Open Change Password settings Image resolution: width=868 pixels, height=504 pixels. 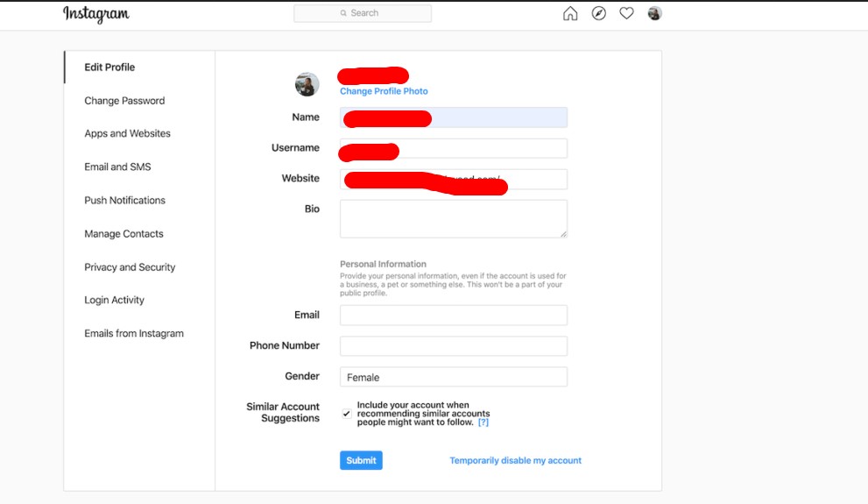124,101
